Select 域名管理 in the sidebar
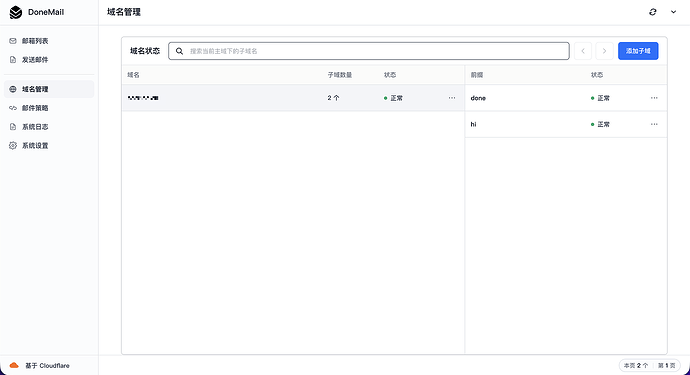This screenshot has width=690, height=375. [x=49, y=89]
